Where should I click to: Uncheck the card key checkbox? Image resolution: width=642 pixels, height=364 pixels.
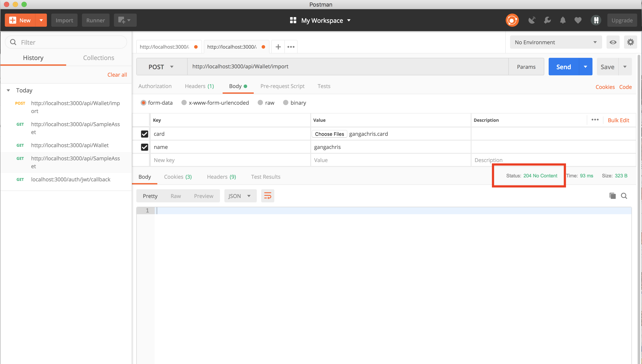[145, 134]
